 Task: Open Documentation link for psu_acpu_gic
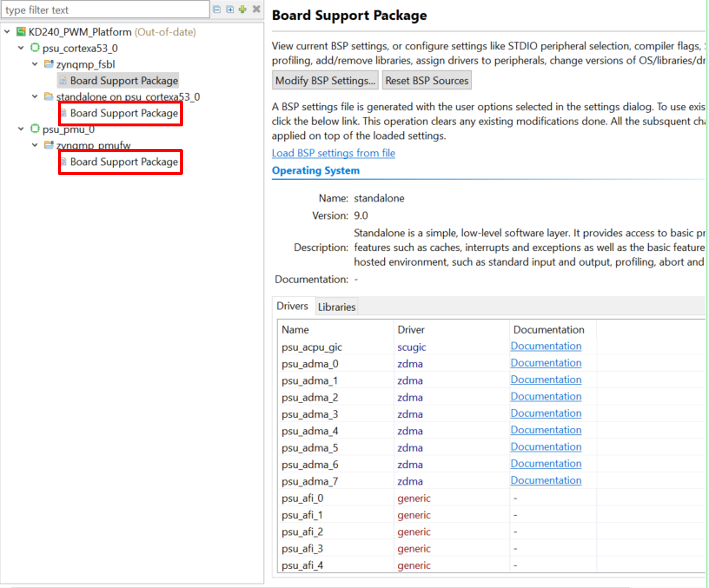(x=546, y=346)
